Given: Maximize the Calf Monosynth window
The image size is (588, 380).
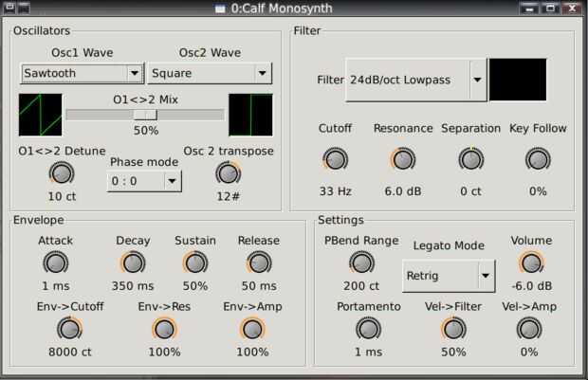Looking at the screenshot, I should point(550,8).
